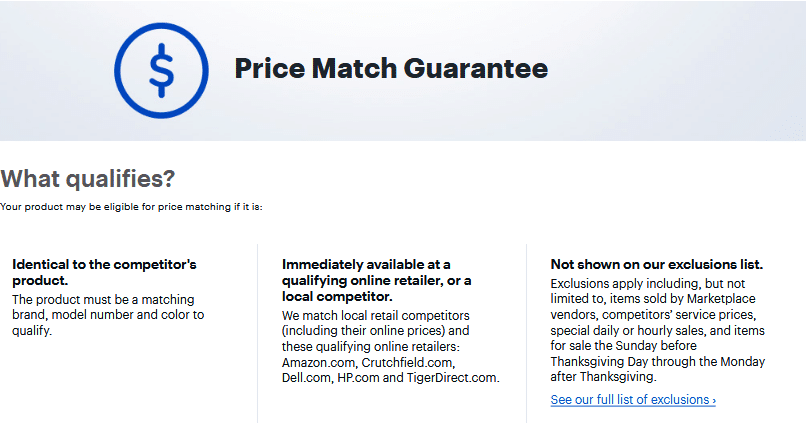
Task: Open the full list of exclusions link
Action: point(633,399)
